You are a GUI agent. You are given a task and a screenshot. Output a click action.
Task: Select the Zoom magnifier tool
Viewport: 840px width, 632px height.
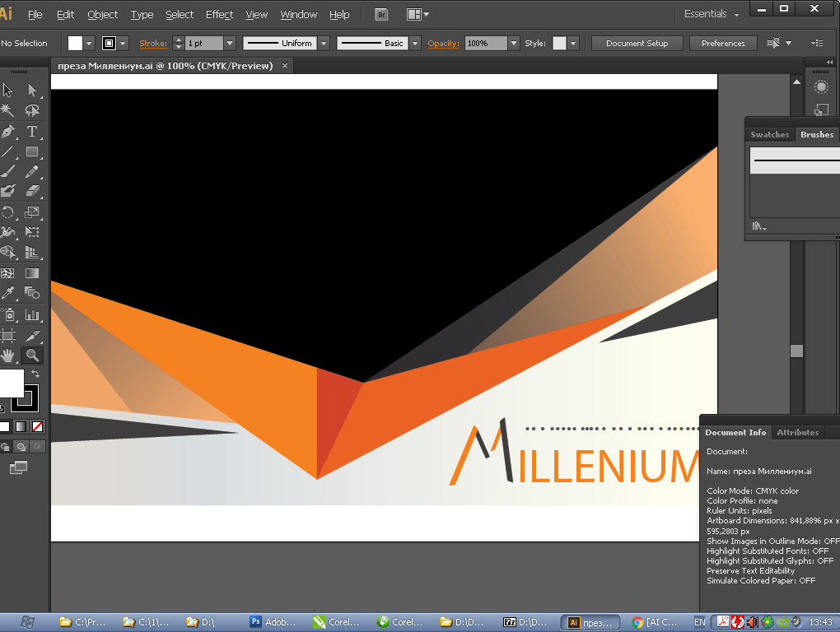point(32,355)
